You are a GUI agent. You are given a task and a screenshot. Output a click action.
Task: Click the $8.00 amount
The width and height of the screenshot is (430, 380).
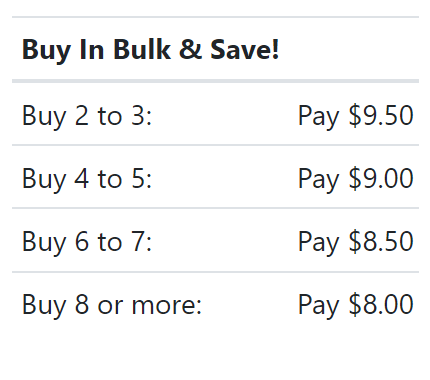381,304
